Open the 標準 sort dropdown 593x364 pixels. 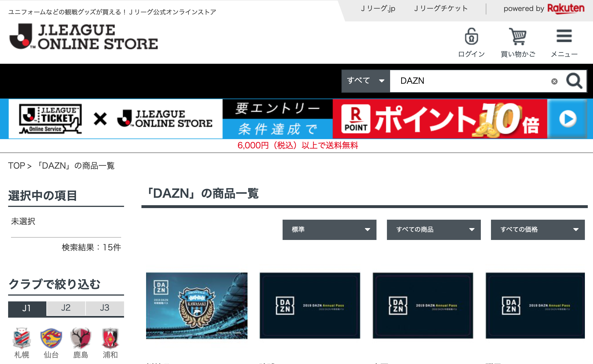[330, 230]
